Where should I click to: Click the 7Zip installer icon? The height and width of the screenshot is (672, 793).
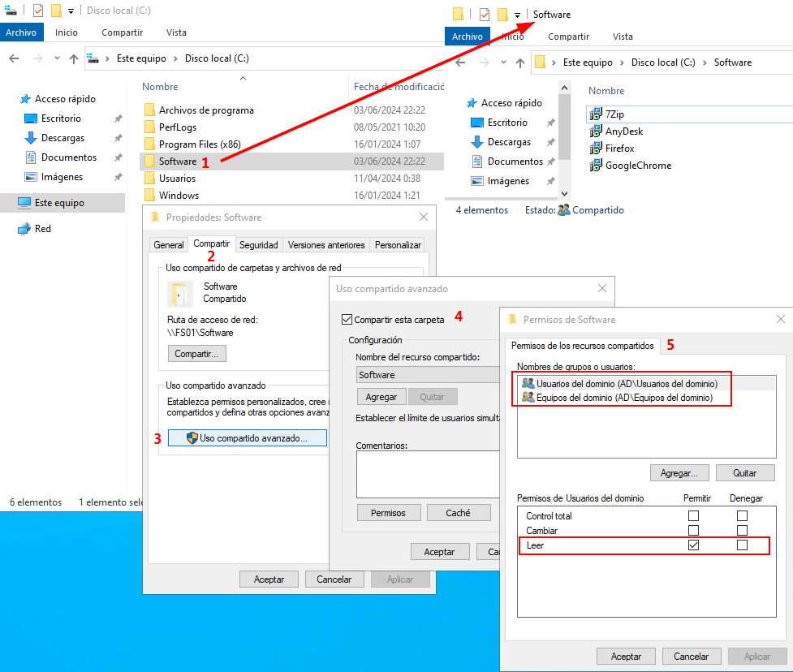[x=596, y=114]
